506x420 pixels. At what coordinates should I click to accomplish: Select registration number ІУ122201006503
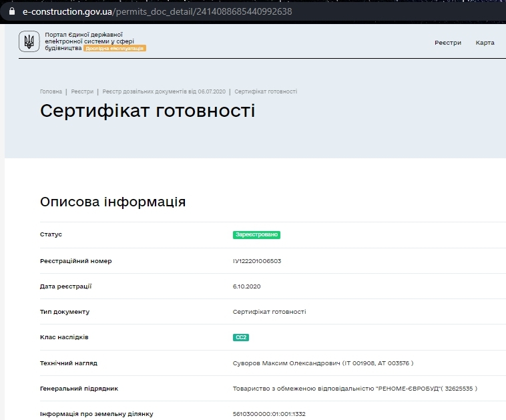(257, 261)
